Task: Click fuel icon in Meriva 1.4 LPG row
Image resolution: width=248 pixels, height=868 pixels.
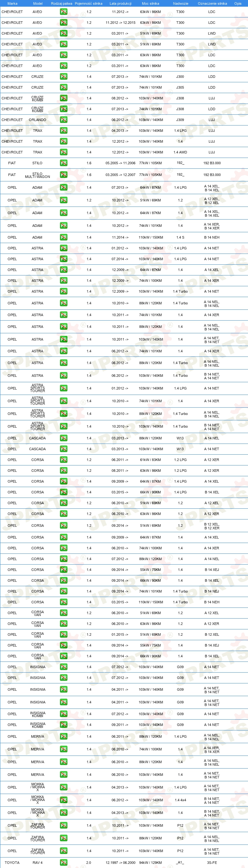Action: click(x=64, y=736)
